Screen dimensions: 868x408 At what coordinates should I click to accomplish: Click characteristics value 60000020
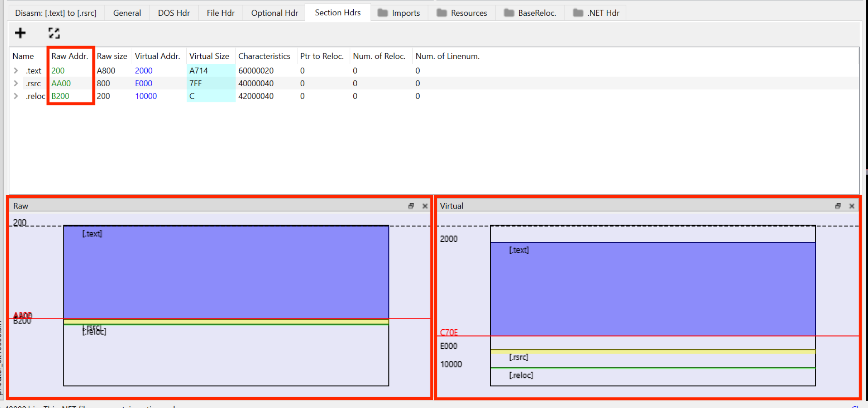(x=256, y=71)
